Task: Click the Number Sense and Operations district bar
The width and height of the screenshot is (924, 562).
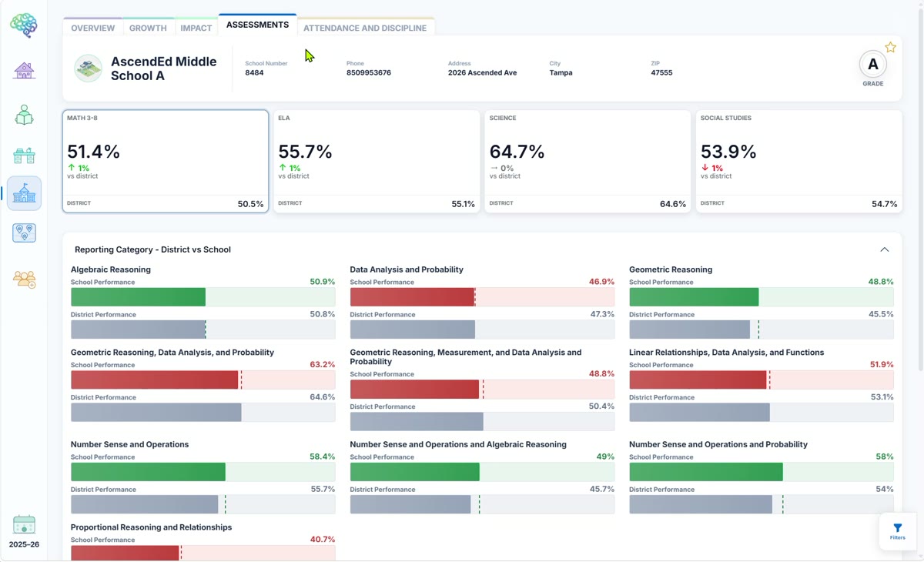Action: (x=203, y=504)
